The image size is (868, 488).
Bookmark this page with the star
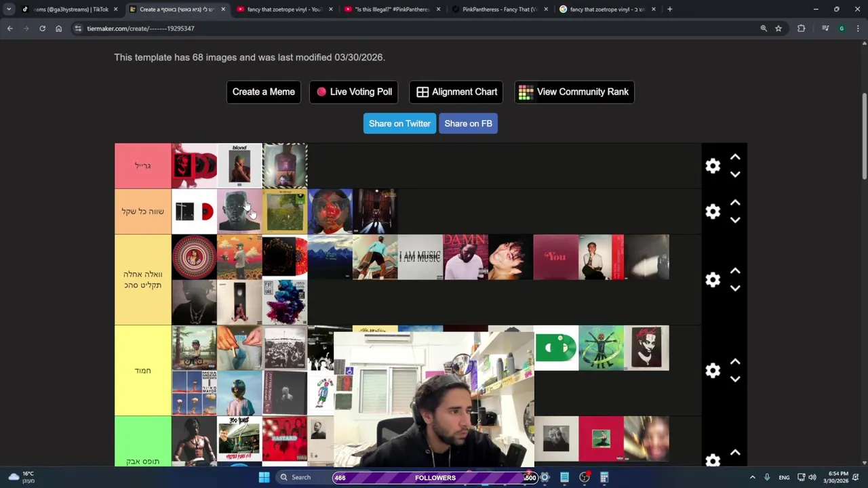[x=778, y=28]
